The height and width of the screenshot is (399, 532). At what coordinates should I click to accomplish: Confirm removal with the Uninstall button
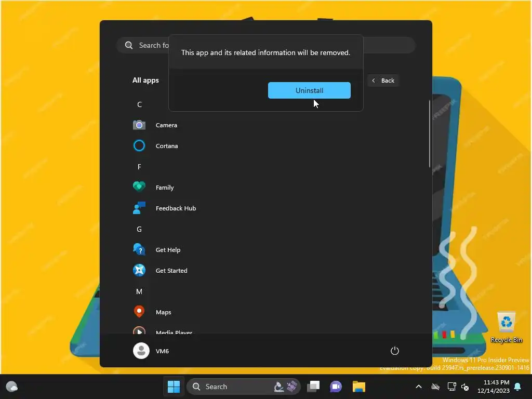[309, 90]
